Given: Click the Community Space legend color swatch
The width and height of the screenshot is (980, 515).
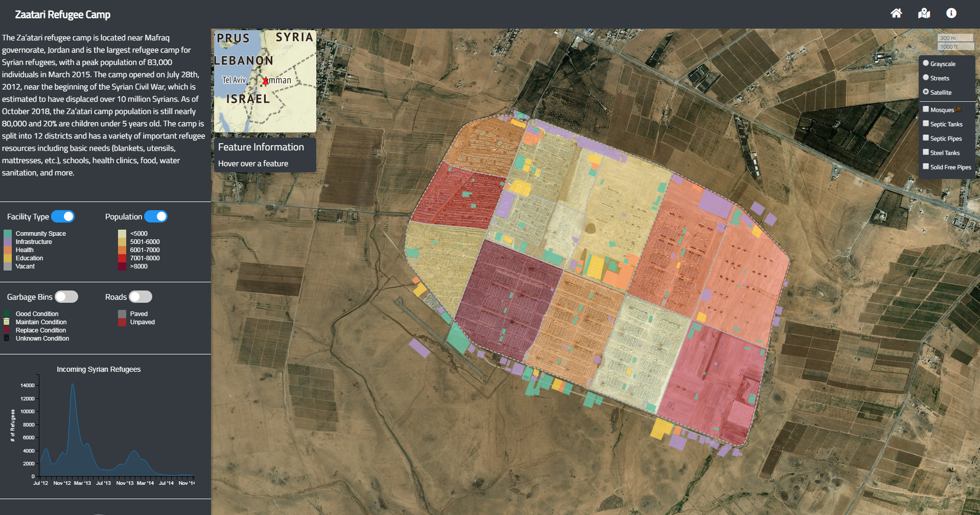Looking at the screenshot, I should coord(8,234).
